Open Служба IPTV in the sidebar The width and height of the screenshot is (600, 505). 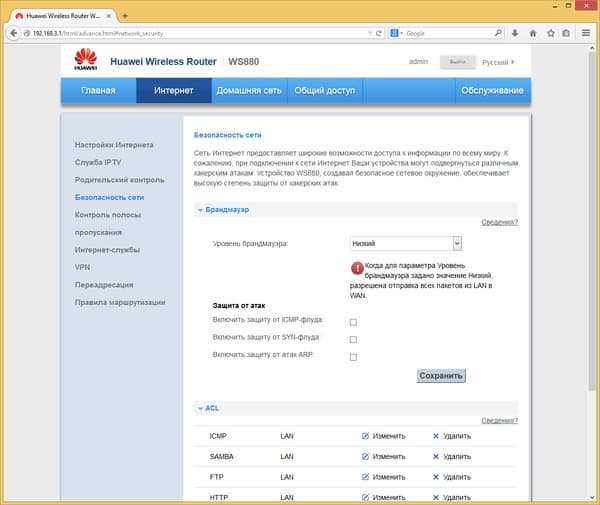pyautogui.click(x=98, y=162)
